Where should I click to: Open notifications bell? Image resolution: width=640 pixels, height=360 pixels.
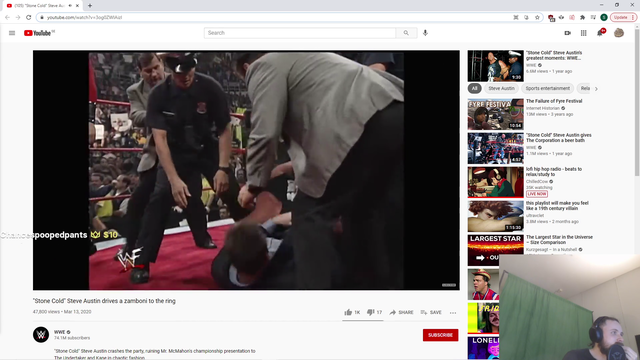pyautogui.click(x=600, y=33)
